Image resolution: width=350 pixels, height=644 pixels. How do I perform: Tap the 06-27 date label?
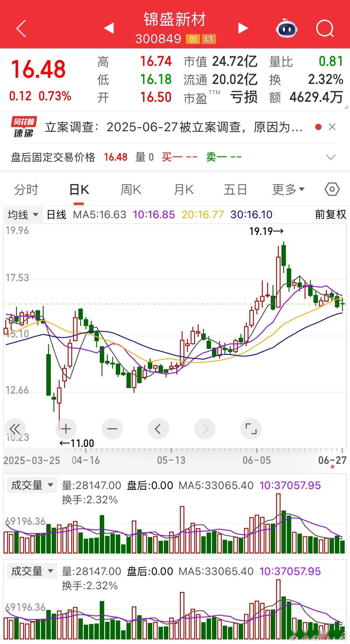tap(332, 460)
